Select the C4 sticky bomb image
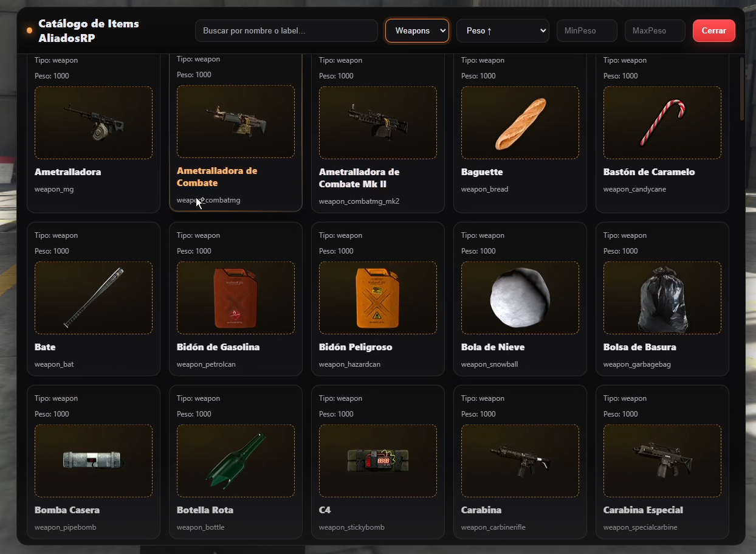756x554 pixels. click(377, 460)
